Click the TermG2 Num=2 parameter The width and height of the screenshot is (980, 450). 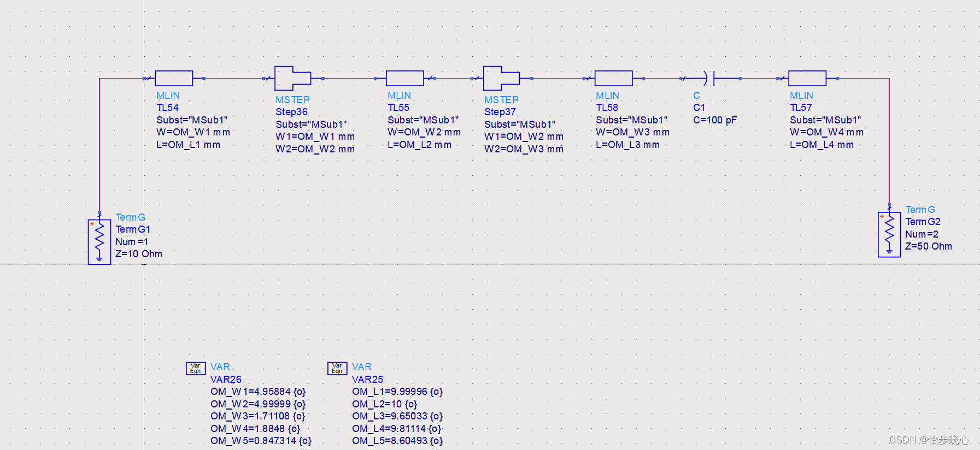922,234
